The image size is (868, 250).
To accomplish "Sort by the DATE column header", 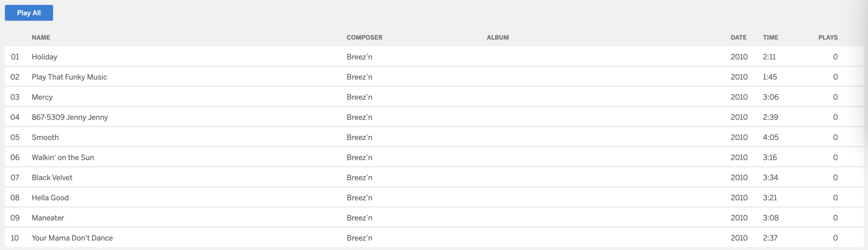I will click(x=738, y=37).
